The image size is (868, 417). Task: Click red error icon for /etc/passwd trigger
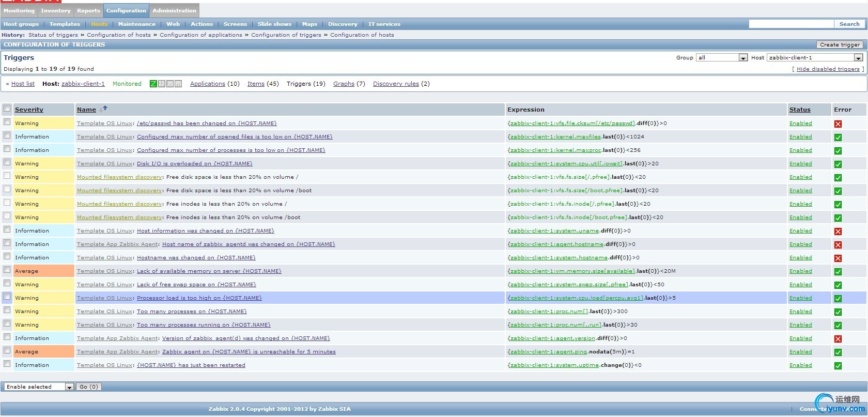838,124
